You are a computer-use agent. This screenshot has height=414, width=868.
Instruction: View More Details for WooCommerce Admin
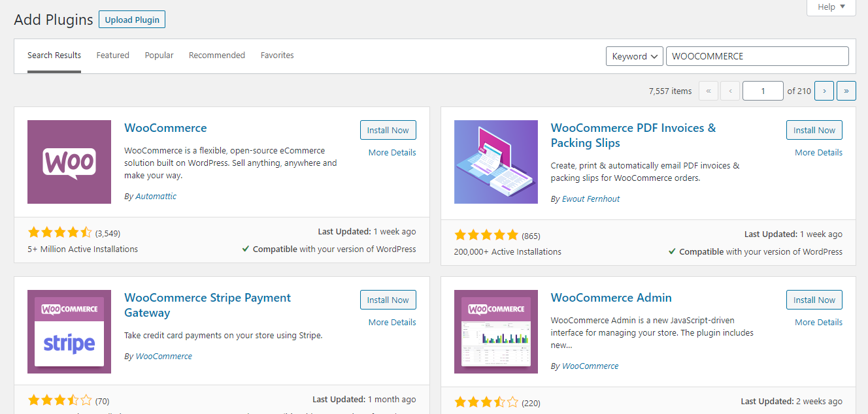pos(818,322)
